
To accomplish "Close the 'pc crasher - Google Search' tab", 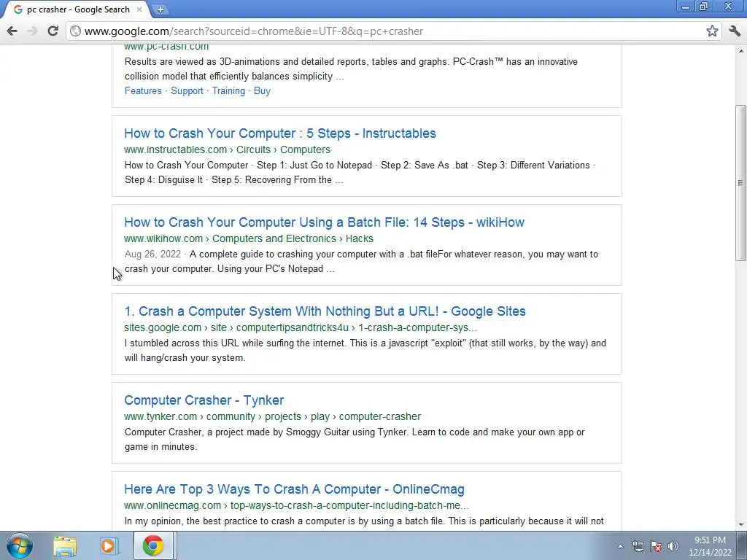I will point(139,9).
